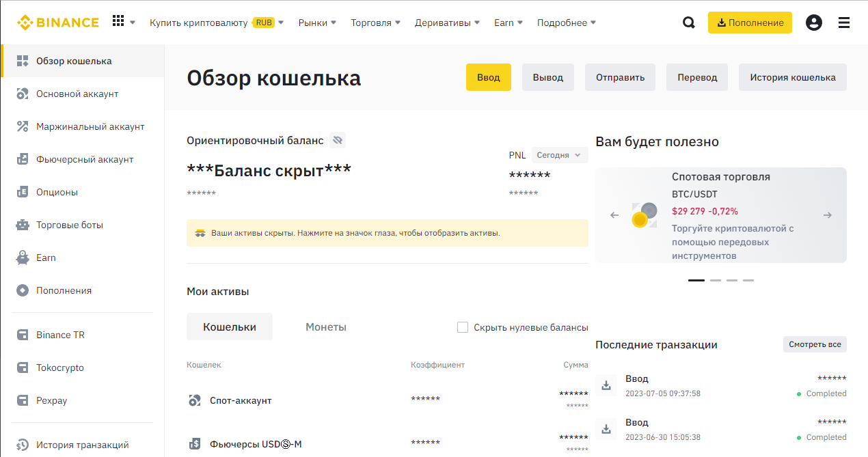Expand the Earn top navigation dropdown
868x457 pixels.
508,23
